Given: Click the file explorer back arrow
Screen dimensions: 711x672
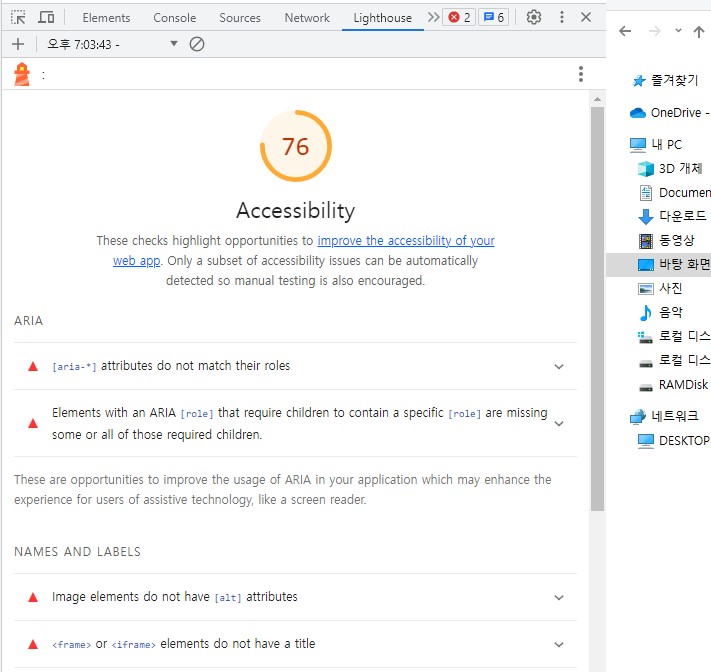Looking at the screenshot, I should pos(625,31).
